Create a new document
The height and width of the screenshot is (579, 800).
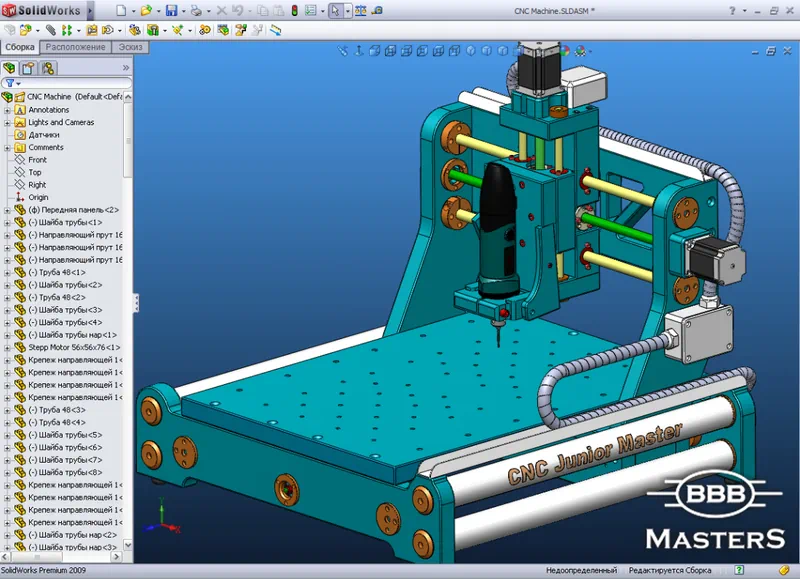tap(121, 9)
